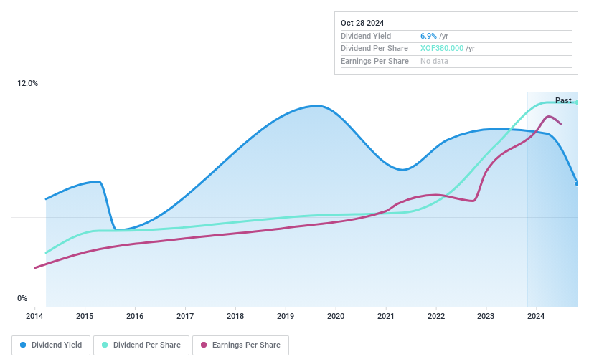Click the blue Dividend Yield end marker

point(577,183)
